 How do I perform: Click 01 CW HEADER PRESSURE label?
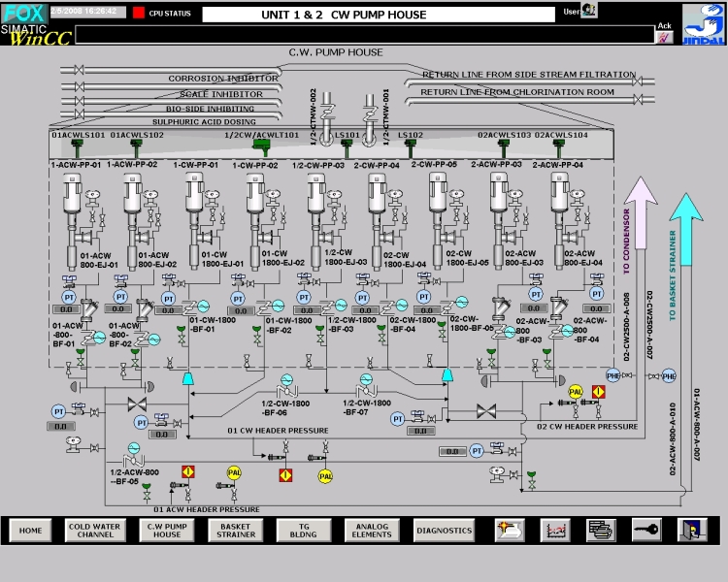click(x=278, y=431)
